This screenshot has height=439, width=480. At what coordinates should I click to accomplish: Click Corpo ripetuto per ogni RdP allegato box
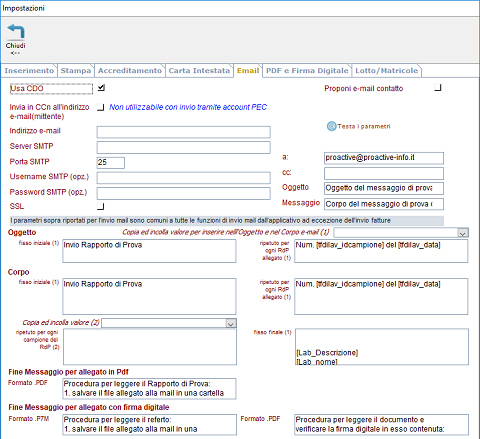point(381,296)
